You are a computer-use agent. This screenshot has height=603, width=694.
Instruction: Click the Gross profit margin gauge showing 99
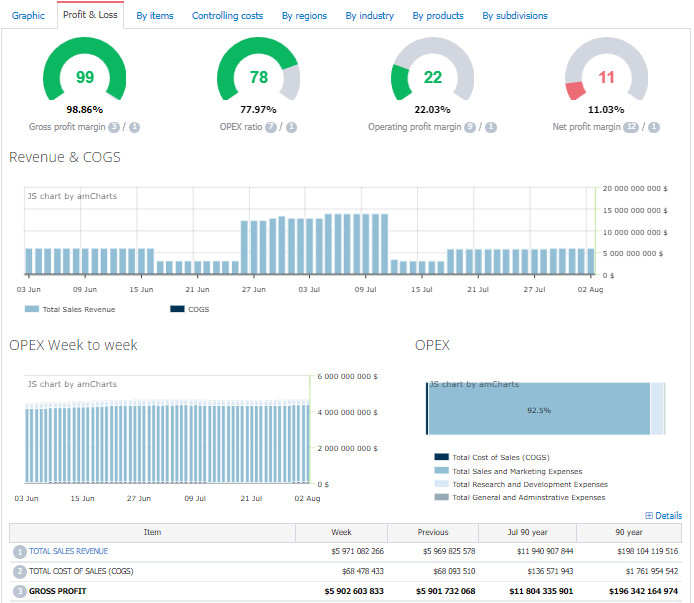pyautogui.click(x=85, y=77)
